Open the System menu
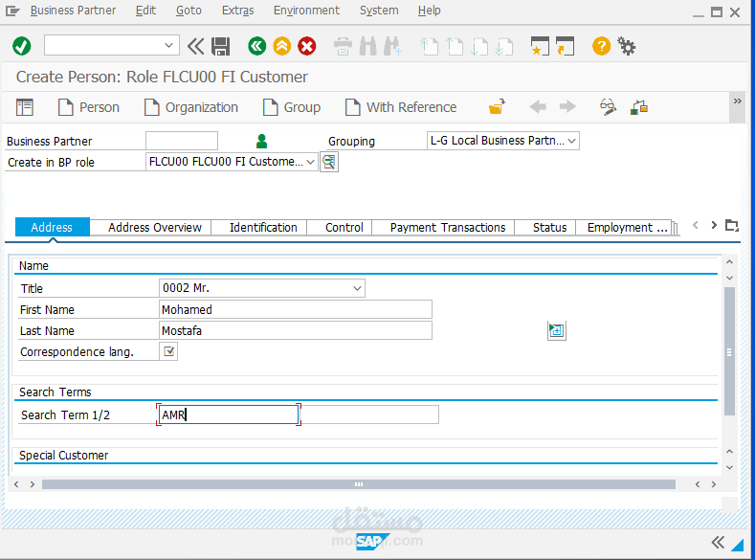 click(379, 11)
